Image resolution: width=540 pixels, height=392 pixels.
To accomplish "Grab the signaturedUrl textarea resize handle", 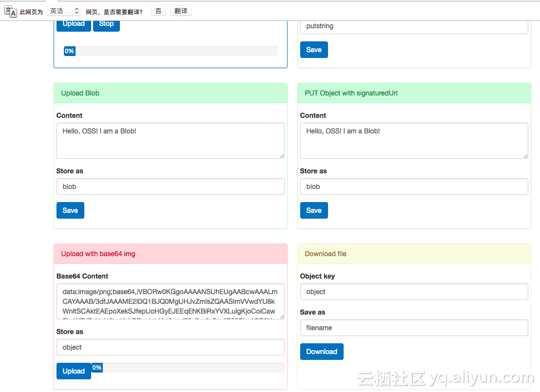I will pos(525,156).
